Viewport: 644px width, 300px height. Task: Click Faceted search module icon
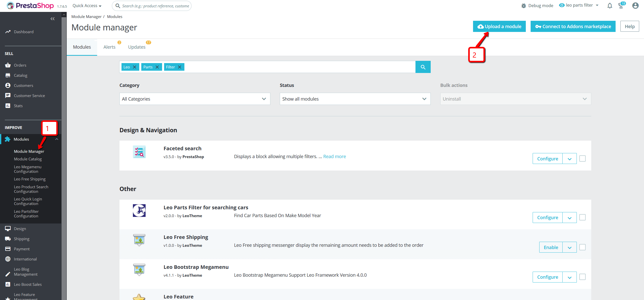click(139, 152)
